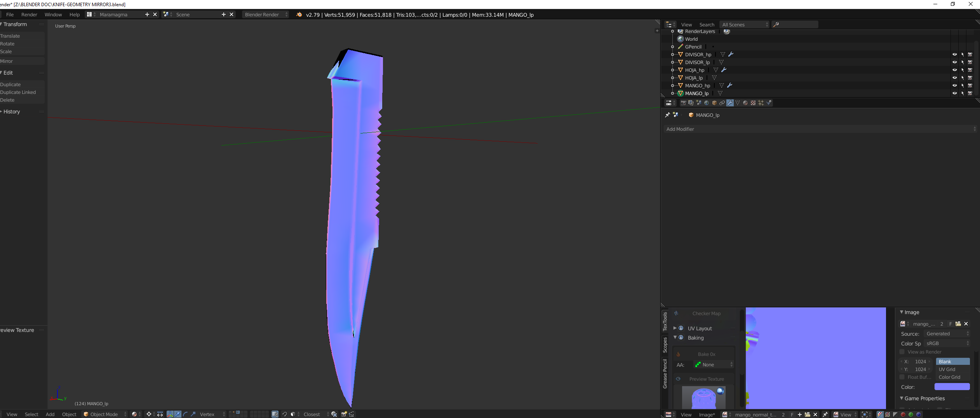
Task: Open the Blender Render engine dropdown
Action: click(x=266, y=14)
